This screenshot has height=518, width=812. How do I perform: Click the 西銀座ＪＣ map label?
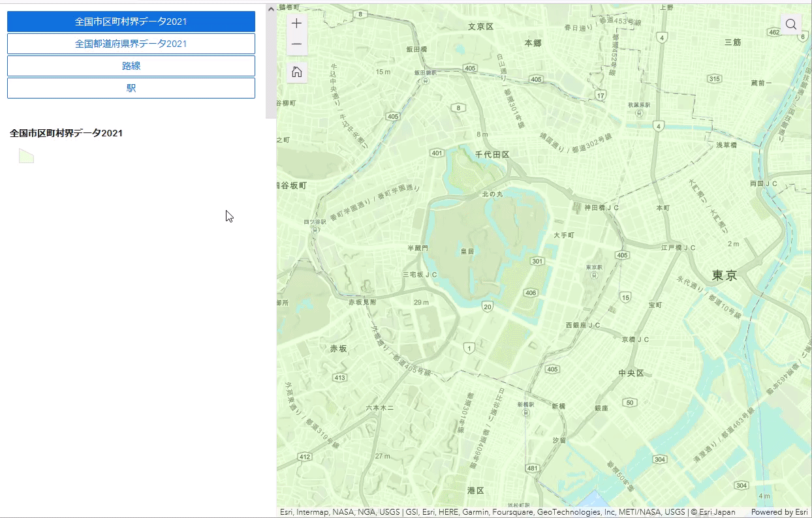click(583, 325)
